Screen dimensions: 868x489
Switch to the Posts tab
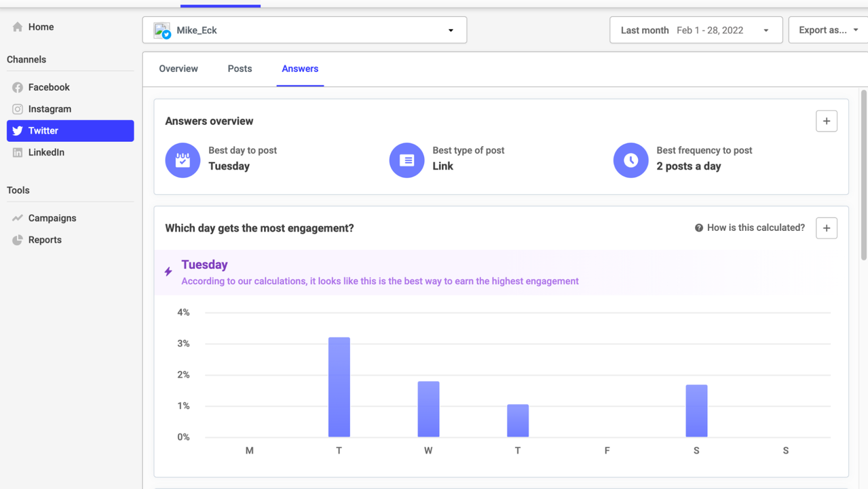coord(240,69)
